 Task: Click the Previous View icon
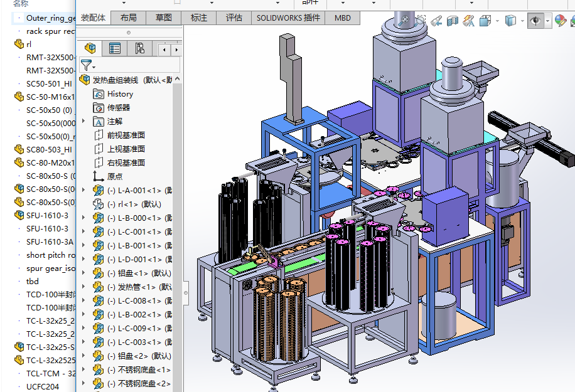point(438,21)
